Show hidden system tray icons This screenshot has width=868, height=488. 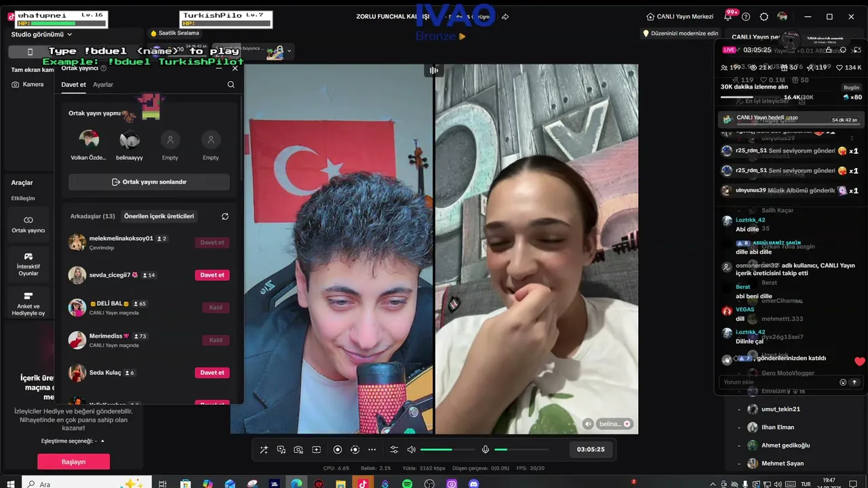[x=713, y=484]
